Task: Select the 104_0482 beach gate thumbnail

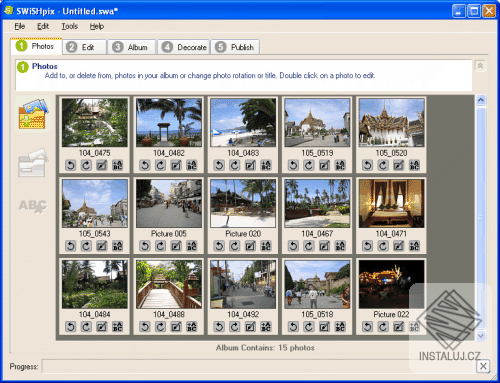Action: coord(169,122)
